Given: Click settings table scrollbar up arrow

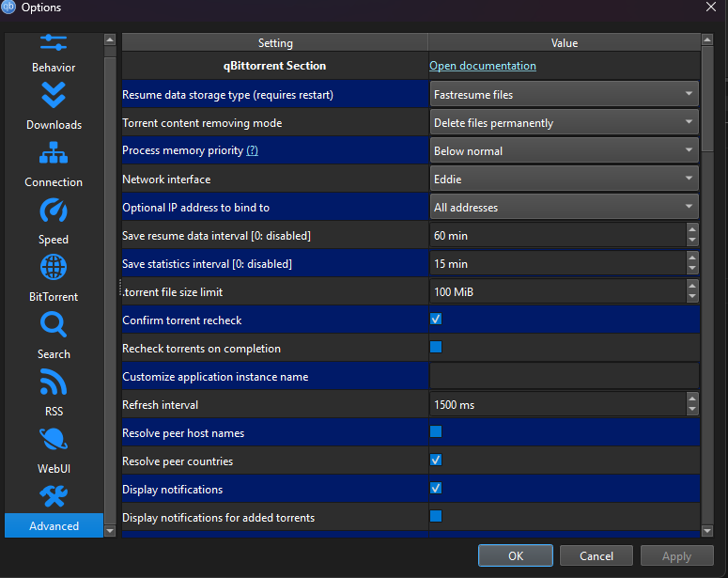Looking at the screenshot, I should pos(707,39).
